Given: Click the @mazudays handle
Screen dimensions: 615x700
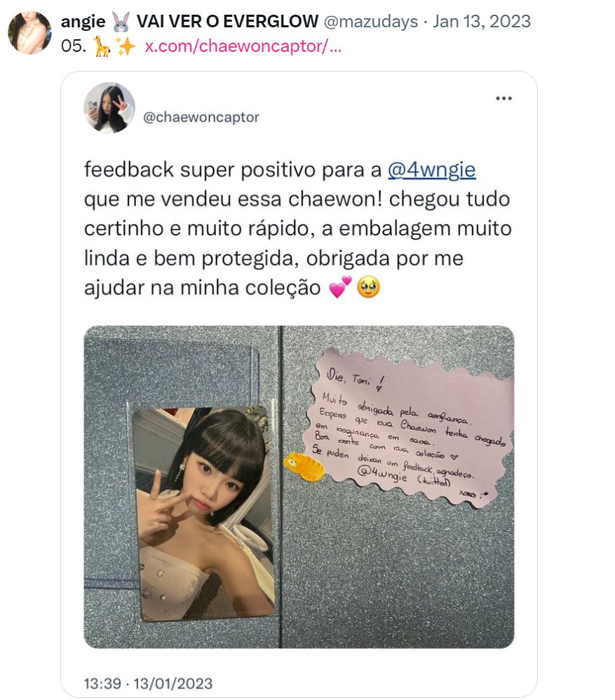Looking at the screenshot, I should coord(371,21).
